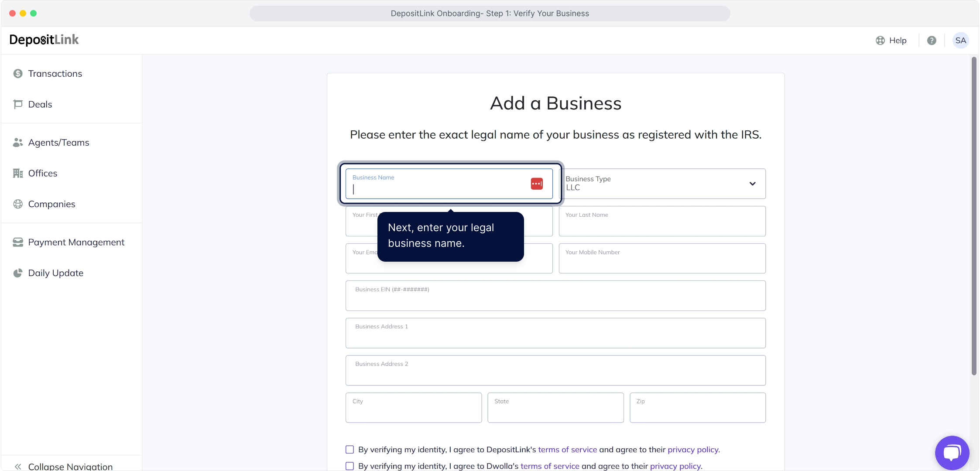Click the red password manager icon
The image size is (980, 471).
pyautogui.click(x=537, y=184)
